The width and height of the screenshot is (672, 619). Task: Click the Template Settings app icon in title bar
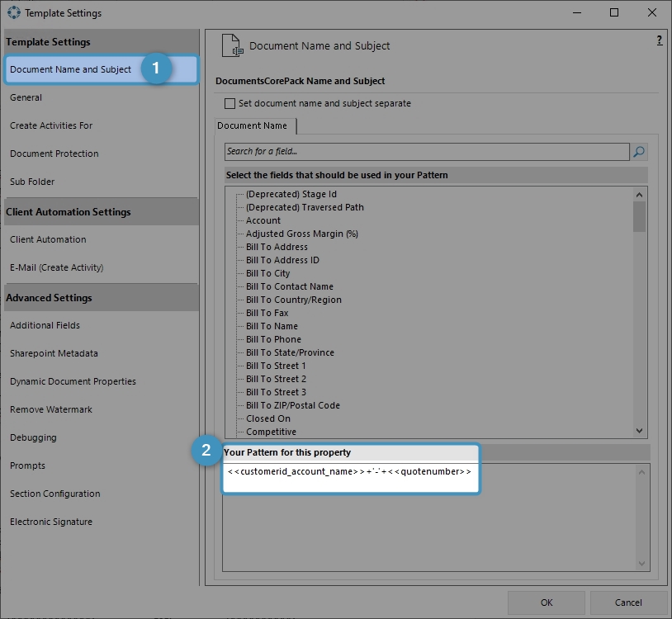(14, 13)
